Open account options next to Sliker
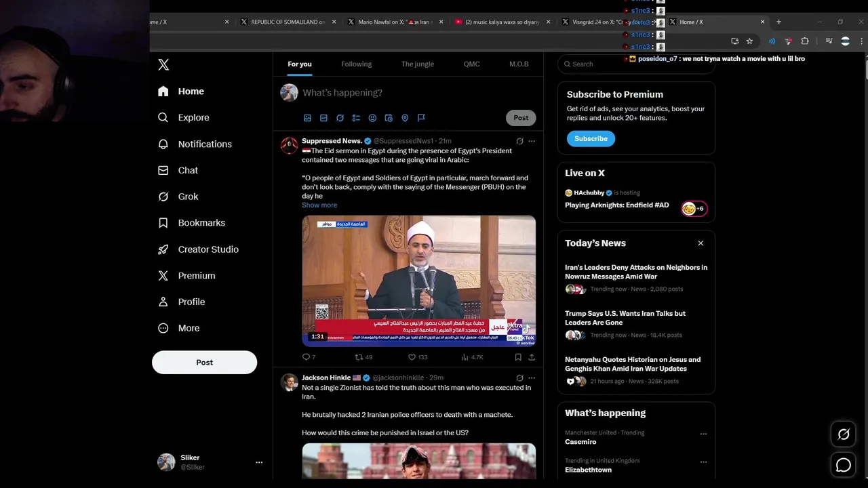Screen dimensions: 868x488 259,462
